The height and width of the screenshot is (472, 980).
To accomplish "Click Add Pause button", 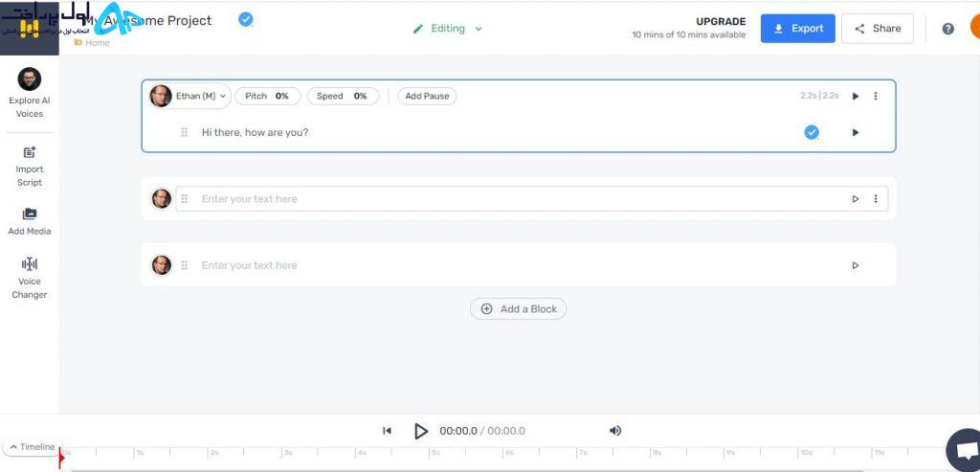I will point(427,97).
